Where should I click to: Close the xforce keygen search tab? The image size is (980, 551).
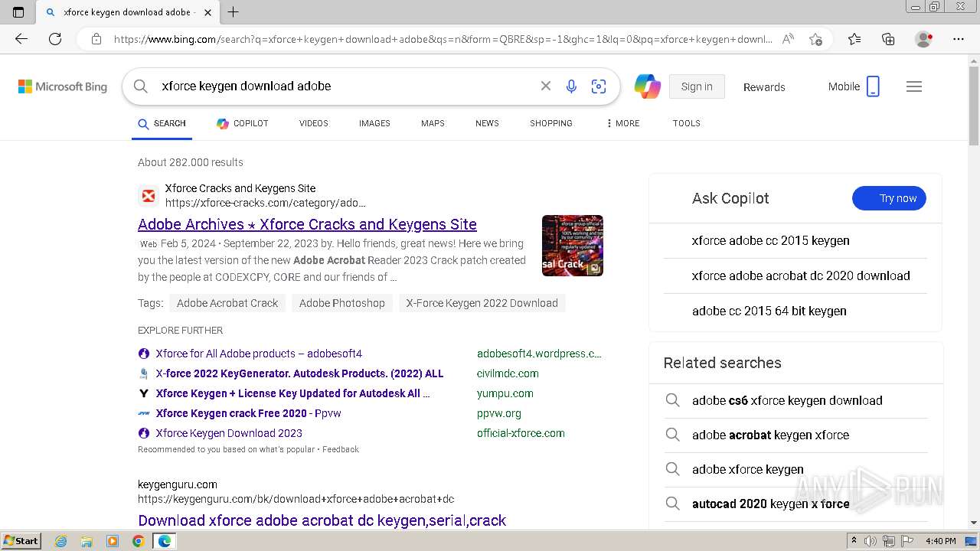click(x=208, y=12)
